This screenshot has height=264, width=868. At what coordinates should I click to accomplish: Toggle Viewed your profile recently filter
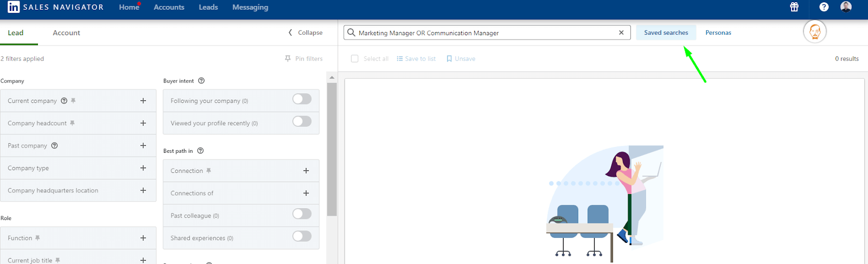click(x=302, y=121)
